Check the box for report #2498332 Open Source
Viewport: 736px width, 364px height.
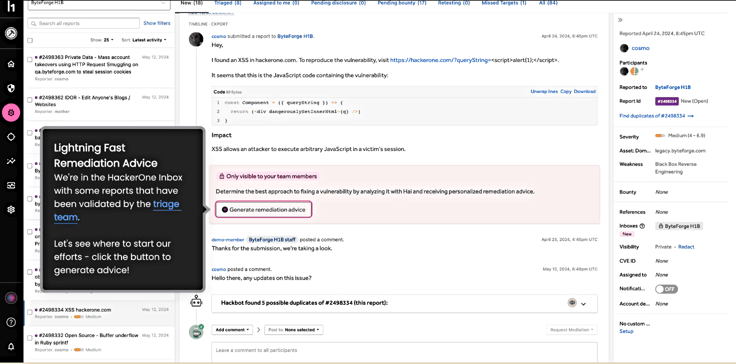30,337
